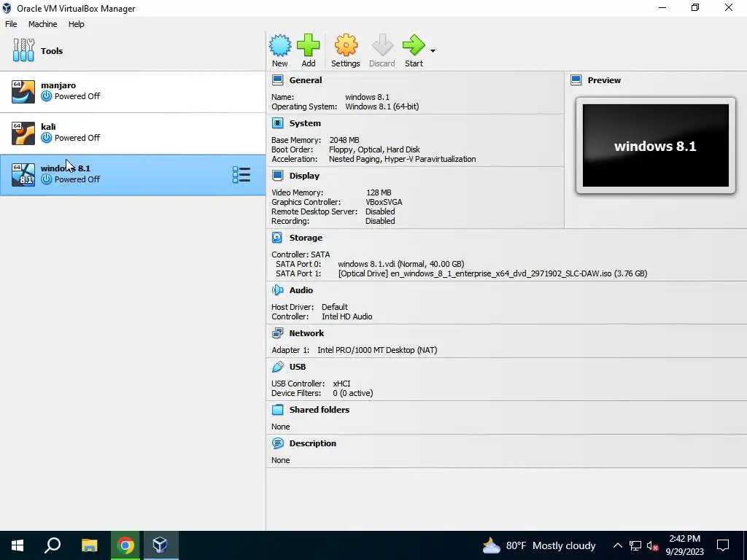Click the Add machine green plus icon
The width and height of the screenshot is (747, 560).
(309, 45)
